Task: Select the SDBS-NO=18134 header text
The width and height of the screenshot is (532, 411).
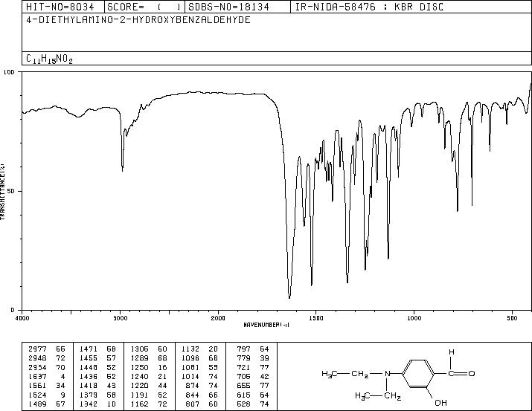Action: coord(228,7)
